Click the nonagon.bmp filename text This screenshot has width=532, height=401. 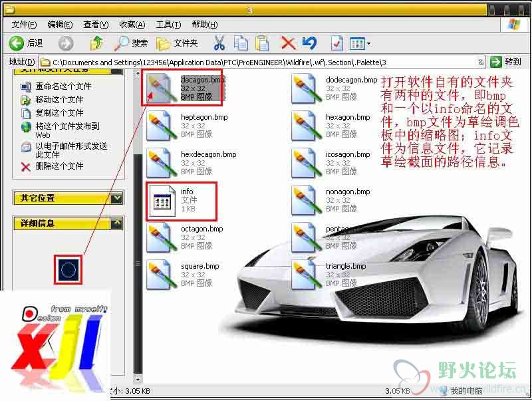pos(348,192)
